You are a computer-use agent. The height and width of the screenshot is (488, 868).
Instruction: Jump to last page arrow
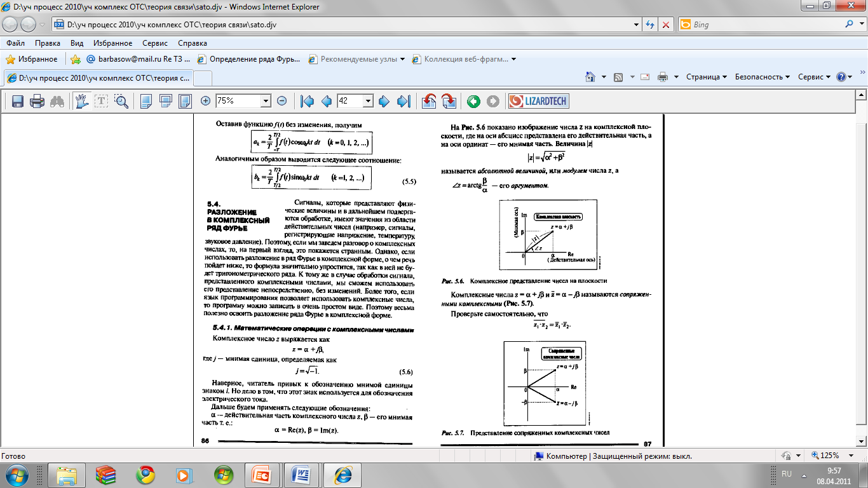click(x=403, y=101)
